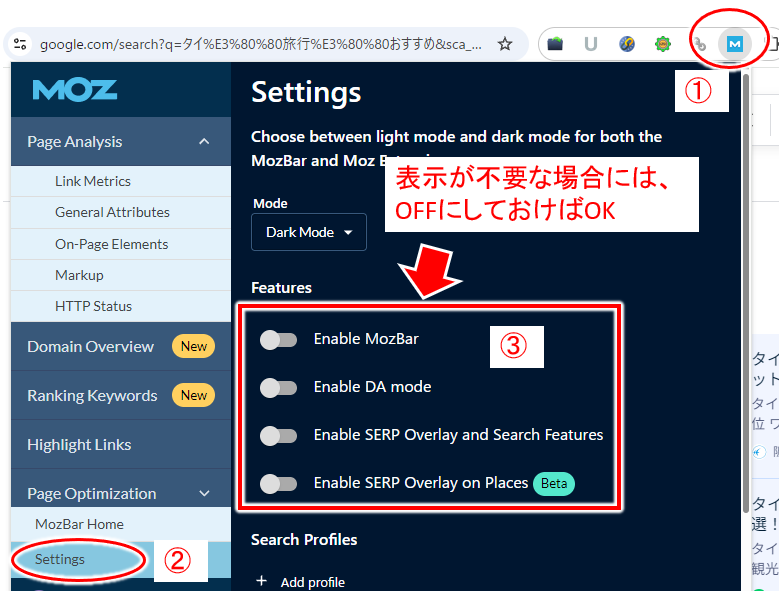Click the Beta badge
The width and height of the screenshot is (779, 611).
pyautogui.click(x=554, y=483)
